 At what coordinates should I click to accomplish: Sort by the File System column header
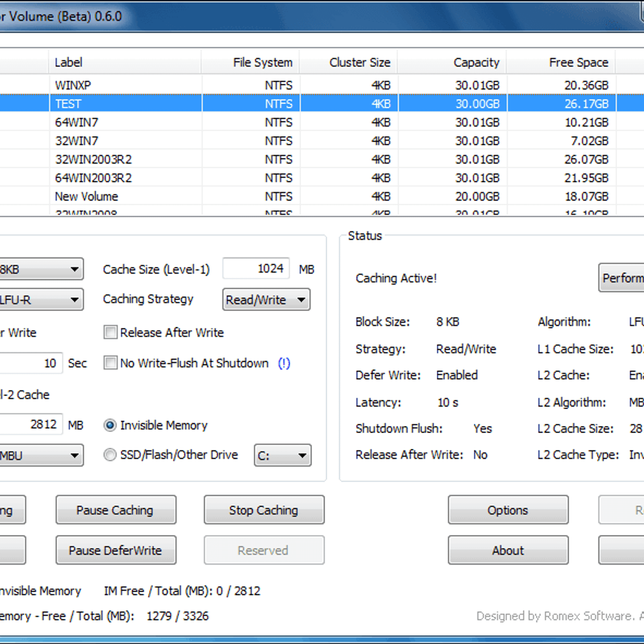[251, 62]
